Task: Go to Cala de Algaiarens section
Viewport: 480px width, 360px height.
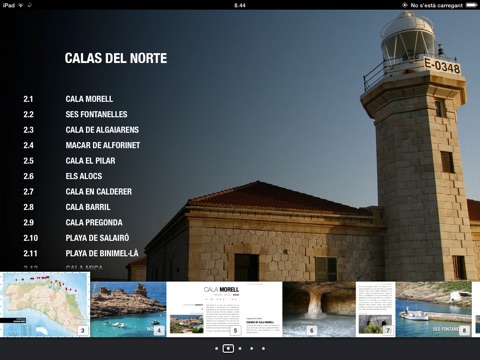Action: click(102, 130)
